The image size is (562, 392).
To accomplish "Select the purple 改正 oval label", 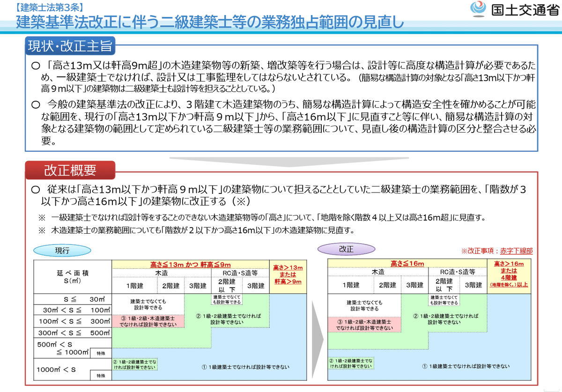I will click(346, 248).
